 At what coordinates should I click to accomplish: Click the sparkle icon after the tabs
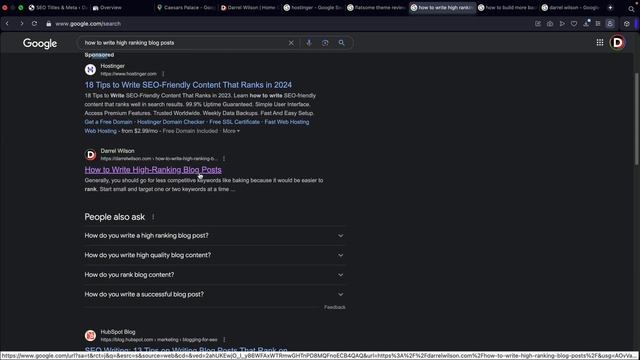point(610,7)
